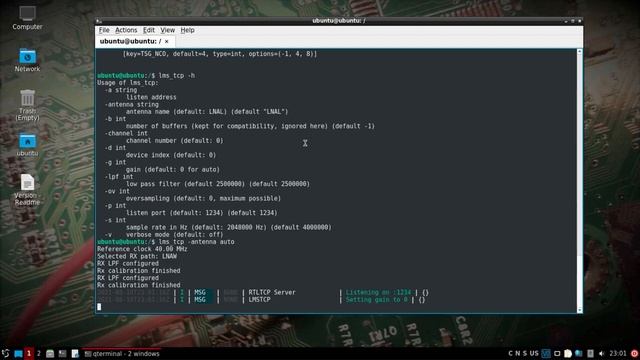Click the "Listening on :1234" log text

coord(378,292)
